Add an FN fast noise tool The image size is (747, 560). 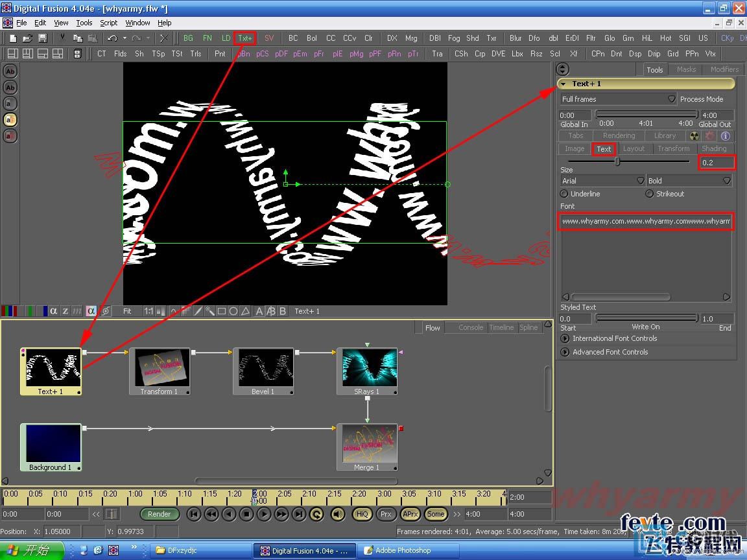pyautogui.click(x=207, y=38)
